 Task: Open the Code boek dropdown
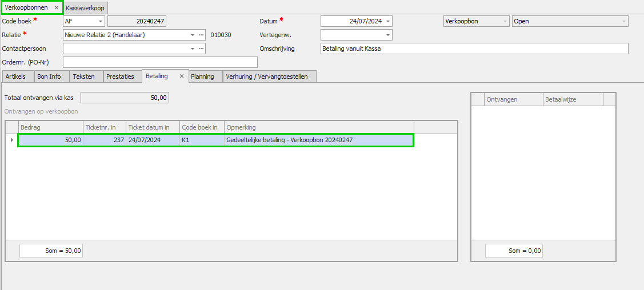101,22
